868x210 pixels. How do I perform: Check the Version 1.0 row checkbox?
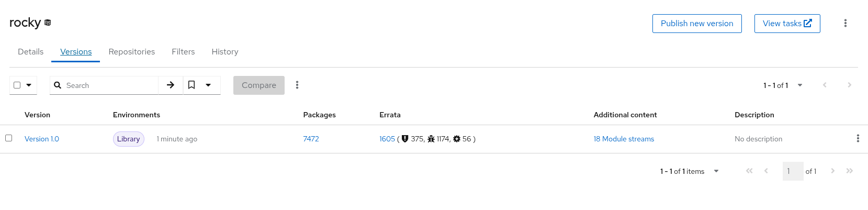8,138
